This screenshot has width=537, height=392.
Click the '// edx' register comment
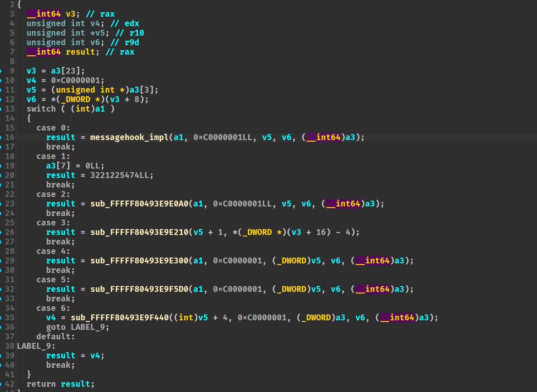pos(125,23)
